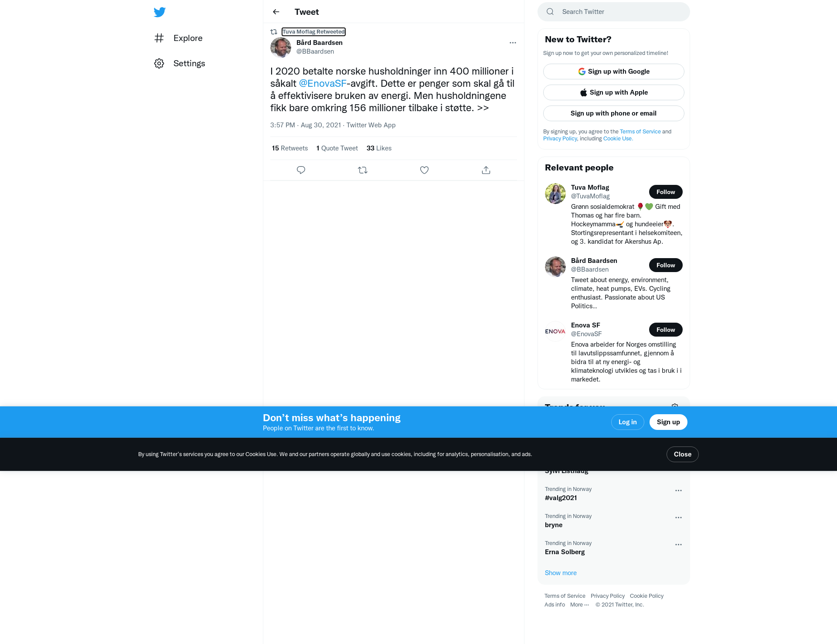Like the tweet with heart icon
The image size is (837, 644).
coord(424,170)
